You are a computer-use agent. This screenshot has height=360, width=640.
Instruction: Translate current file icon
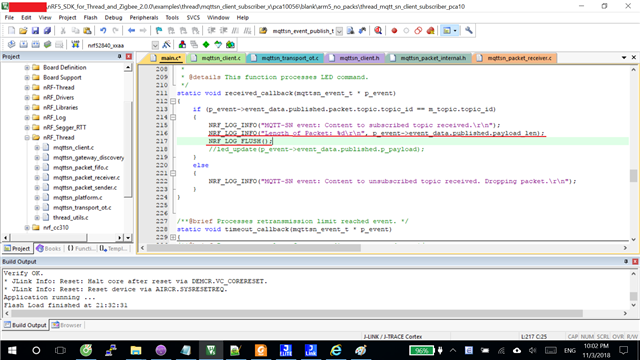11,44
